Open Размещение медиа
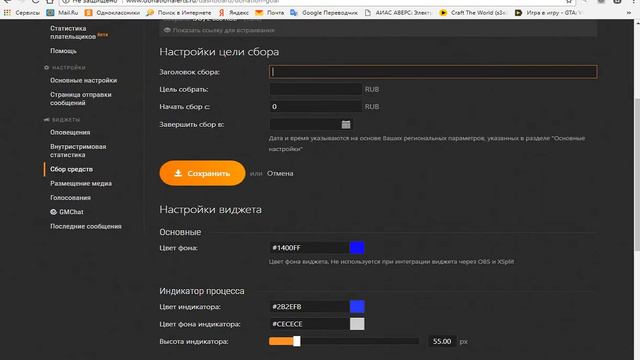Image resolution: width=640 pixels, height=360 pixels. pos(81,183)
